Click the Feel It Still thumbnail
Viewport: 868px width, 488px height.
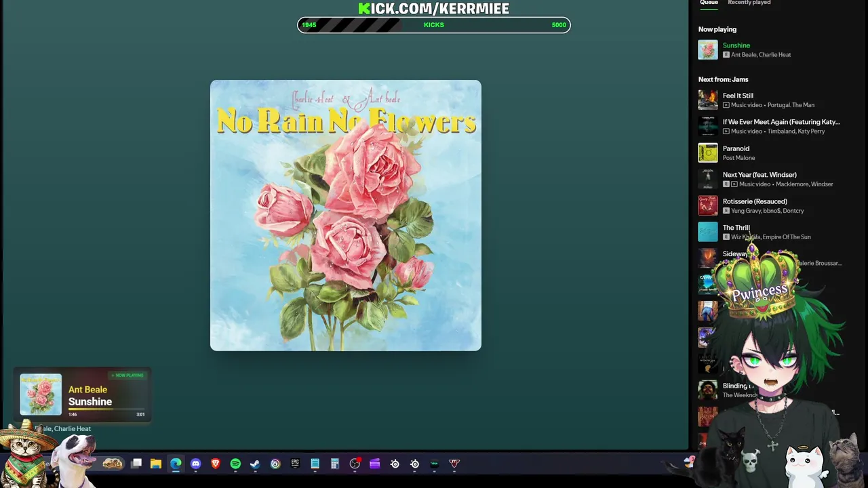(x=708, y=100)
